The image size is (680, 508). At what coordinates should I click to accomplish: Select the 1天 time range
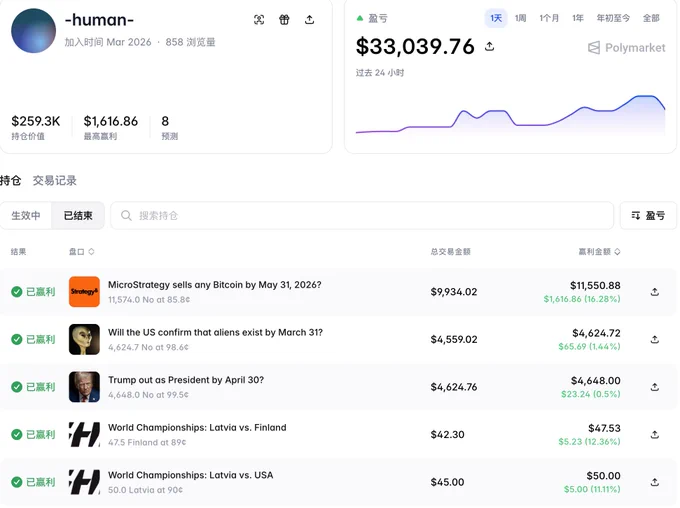click(x=496, y=18)
